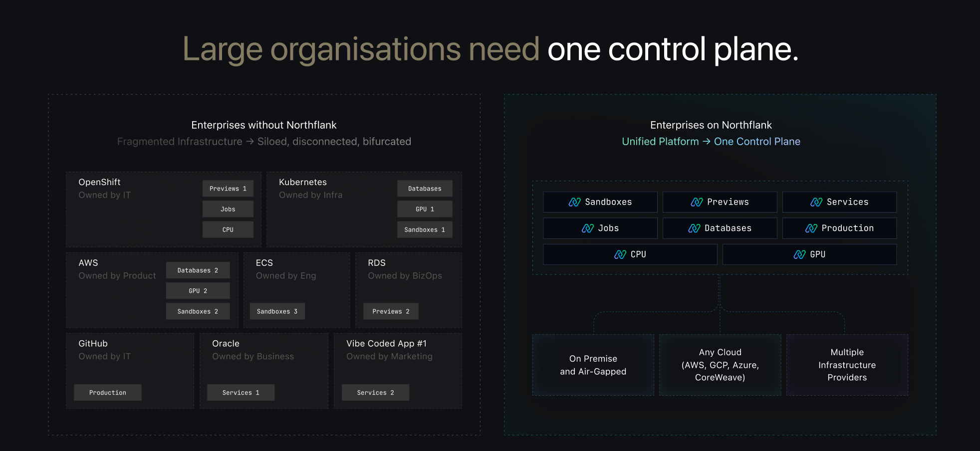
Task: Click the OpenShift card title
Action: coord(99,182)
